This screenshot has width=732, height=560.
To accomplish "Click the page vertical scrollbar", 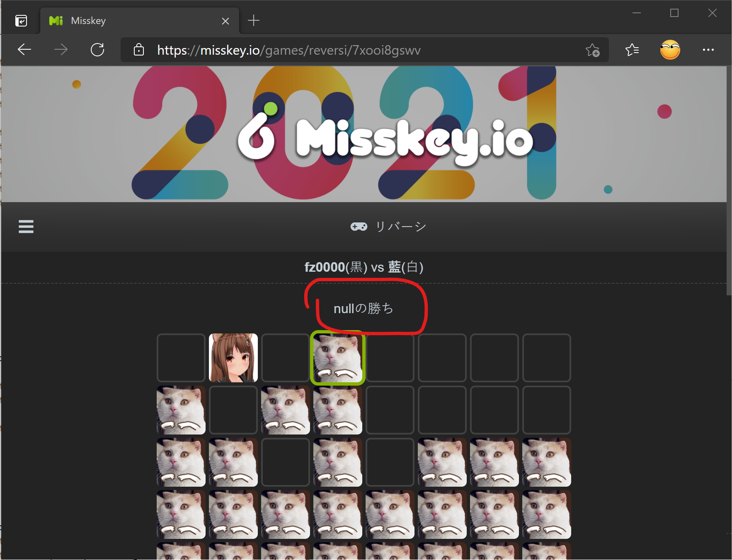I will pos(729,181).
